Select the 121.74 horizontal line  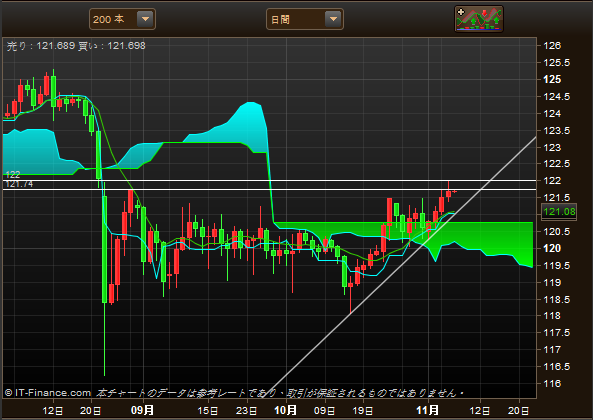pos(269,189)
